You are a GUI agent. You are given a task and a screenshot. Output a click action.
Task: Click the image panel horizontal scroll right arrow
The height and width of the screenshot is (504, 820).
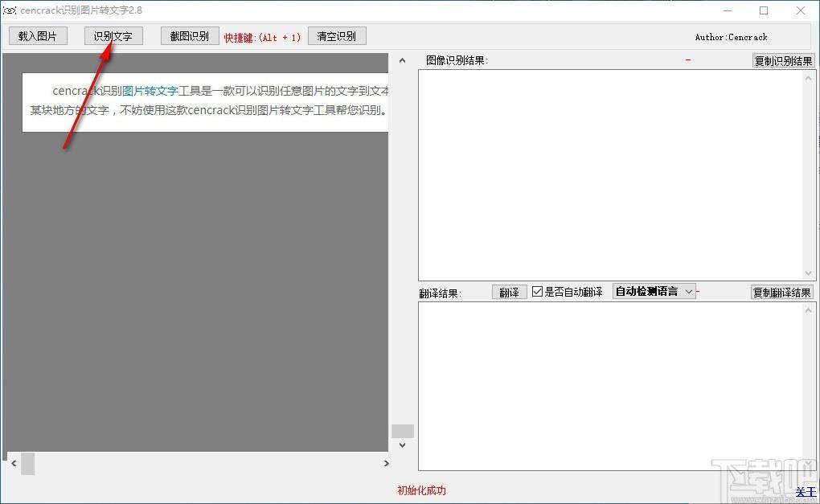[386, 463]
